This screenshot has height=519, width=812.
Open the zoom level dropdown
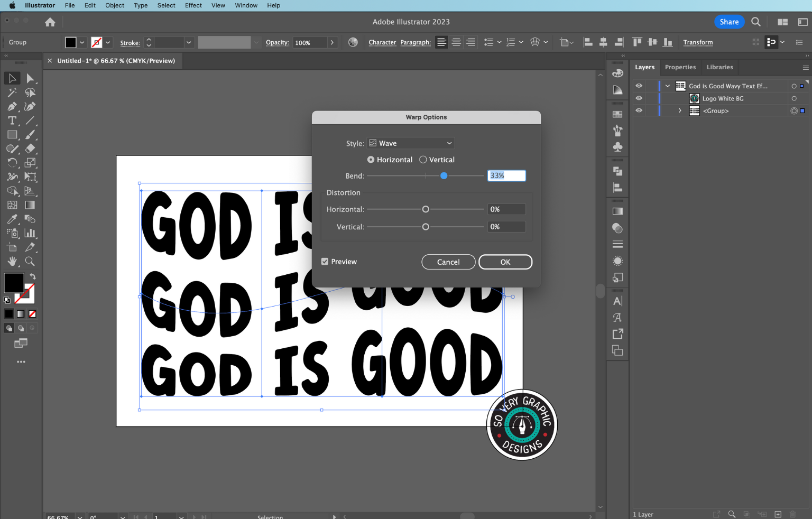pyautogui.click(x=80, y=517)
